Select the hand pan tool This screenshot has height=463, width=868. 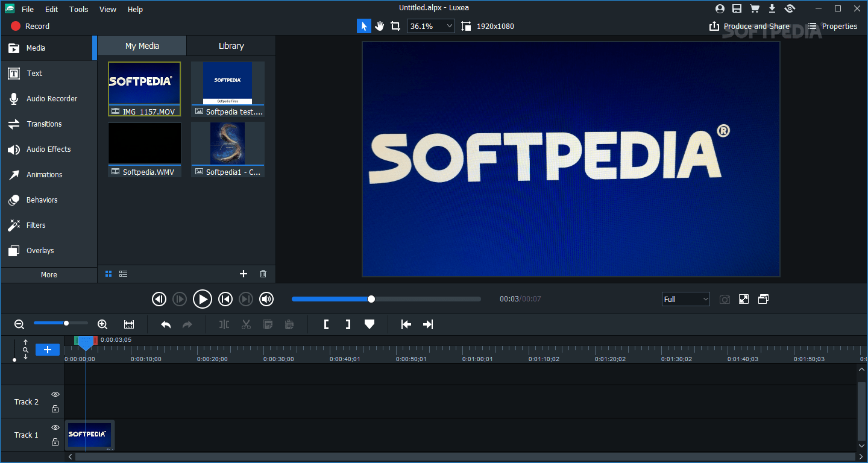click(380, 26)
